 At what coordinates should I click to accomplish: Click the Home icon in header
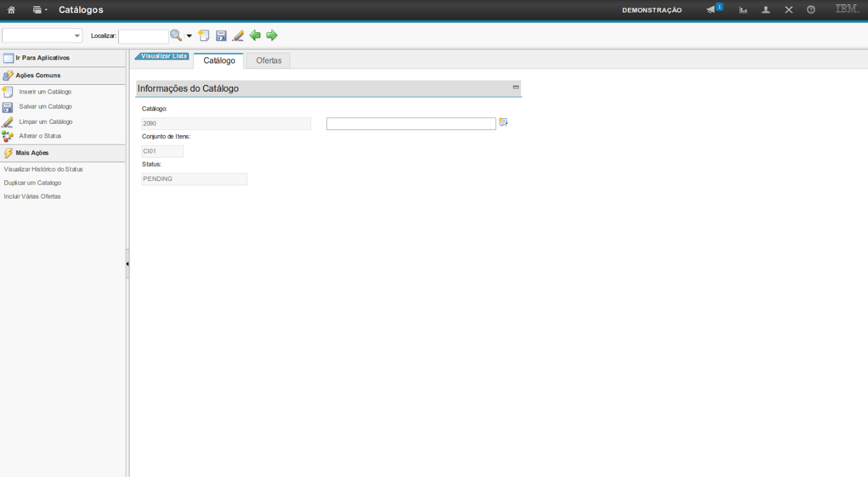[11, 10]
